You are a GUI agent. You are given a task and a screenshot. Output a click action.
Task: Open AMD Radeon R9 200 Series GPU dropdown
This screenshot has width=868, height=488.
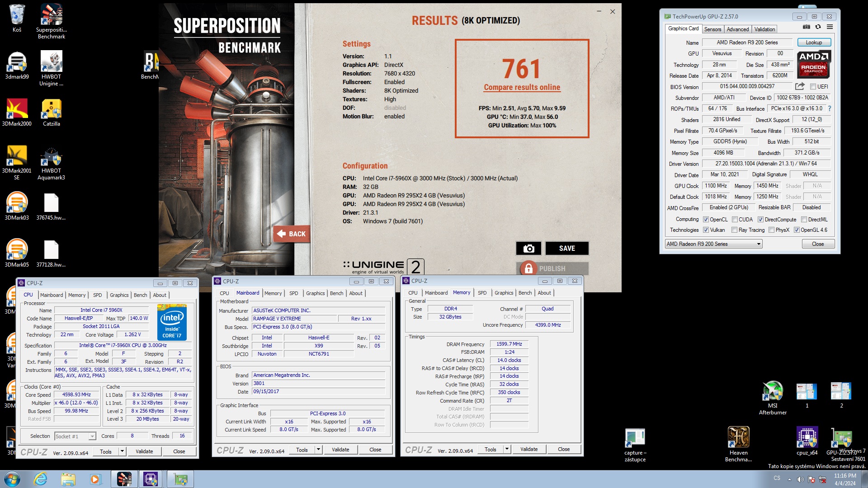tap(713, 244)
